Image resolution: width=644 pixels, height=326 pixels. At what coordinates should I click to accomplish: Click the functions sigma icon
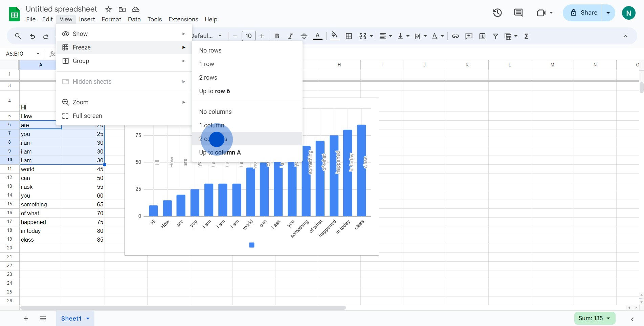tap(526, 36)
